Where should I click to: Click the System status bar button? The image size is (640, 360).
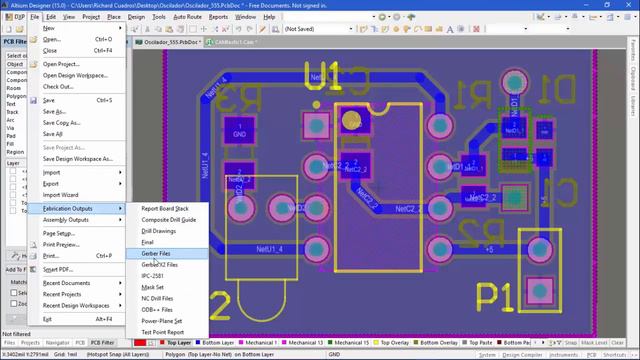(487, 355)
